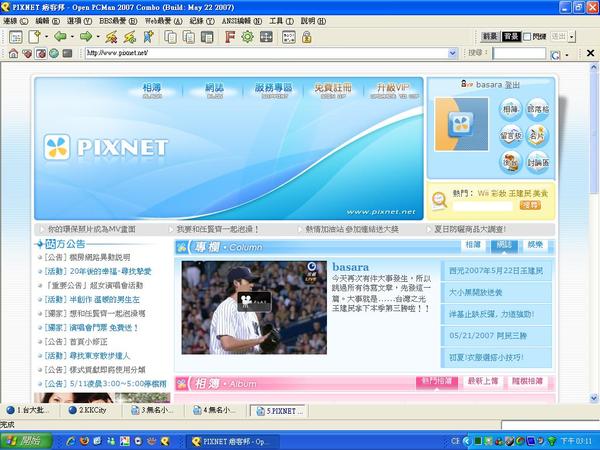Click the lightning icon beside the forward arrow dropdown
This screenshot has height=450, width=600.
click(111, 37)
